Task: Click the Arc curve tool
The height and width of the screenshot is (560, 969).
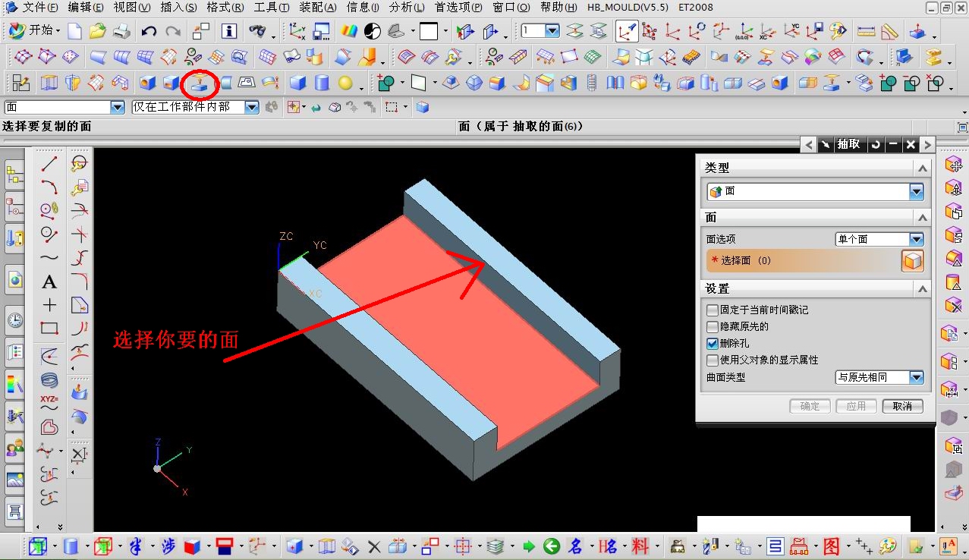Action: tap(49, 187)
